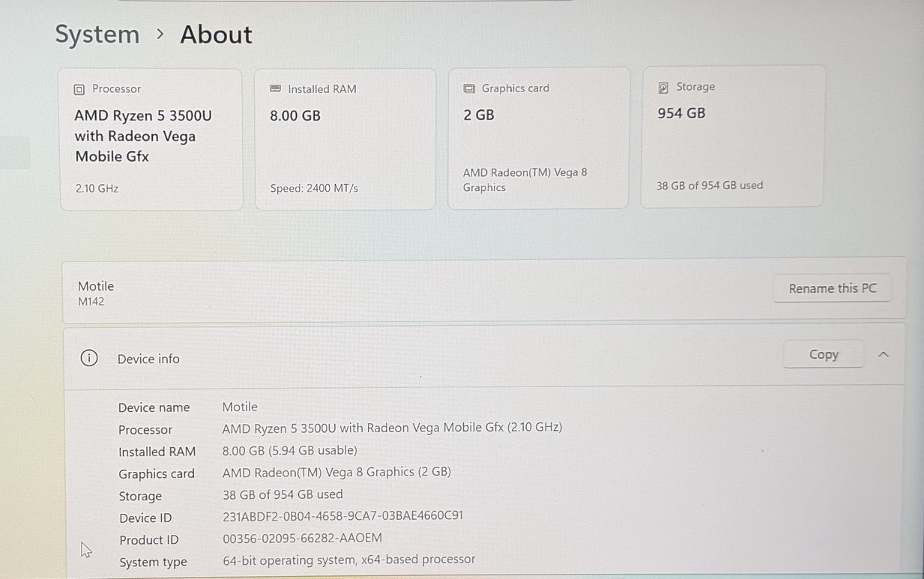This screenshot has height=579, width=924.
Task: Open the Installed RAM 8.00 GB card
Action: tap(345, 139)
